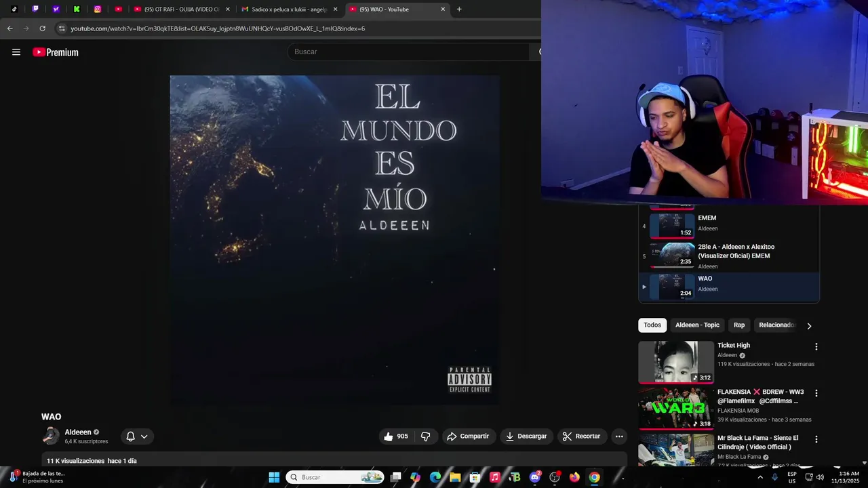The image size is (868, 488).
Task: Open the Kick pinned tab
Action: tap(77, 9)
